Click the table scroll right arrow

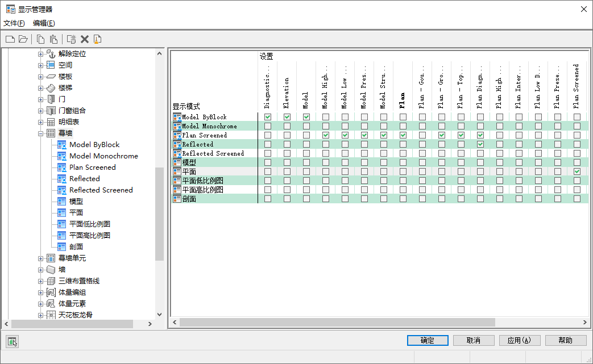584,322
